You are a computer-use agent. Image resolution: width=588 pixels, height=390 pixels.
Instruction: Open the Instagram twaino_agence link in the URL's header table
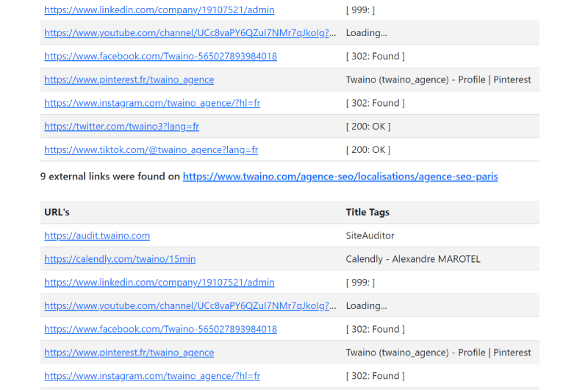pyautogui.click(x=152, y=376)
